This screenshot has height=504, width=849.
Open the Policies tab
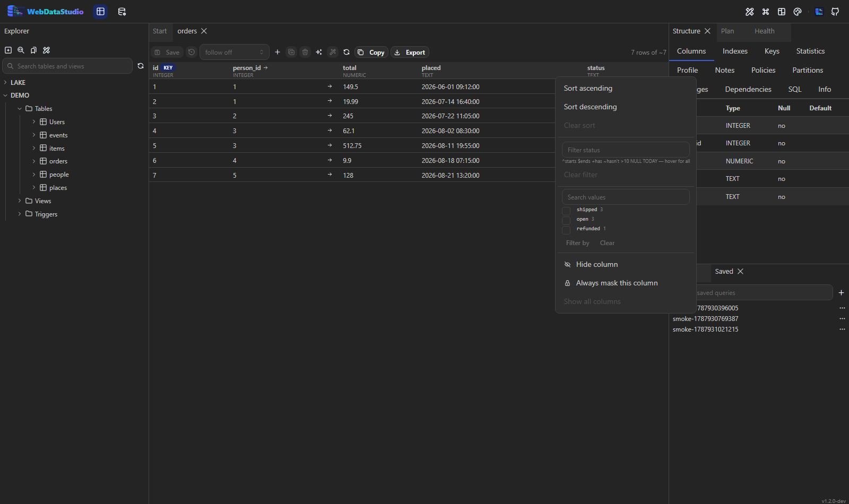(763, 70)
